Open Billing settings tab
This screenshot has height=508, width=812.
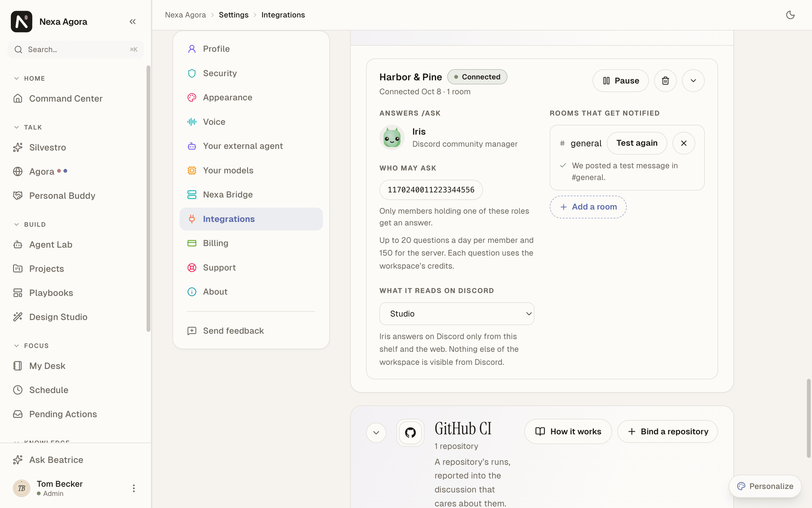click(x=251, y=243)
